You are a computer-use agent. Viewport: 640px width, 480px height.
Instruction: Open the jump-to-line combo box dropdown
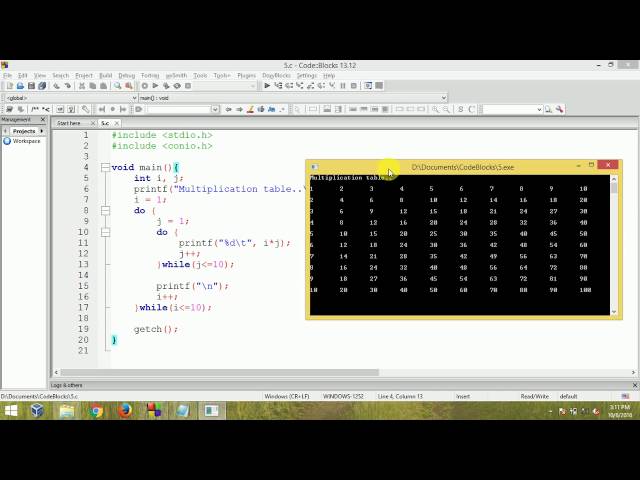point(215,109)
